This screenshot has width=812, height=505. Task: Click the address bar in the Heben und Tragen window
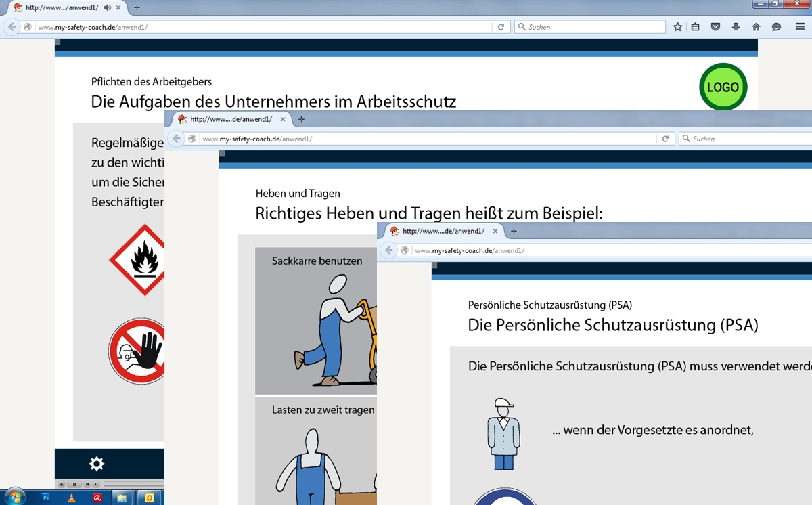point(428,139)
